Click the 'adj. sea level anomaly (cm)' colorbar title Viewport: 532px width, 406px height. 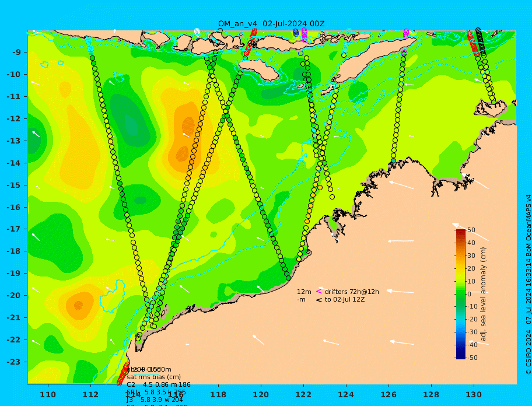[x=484, y=294]
